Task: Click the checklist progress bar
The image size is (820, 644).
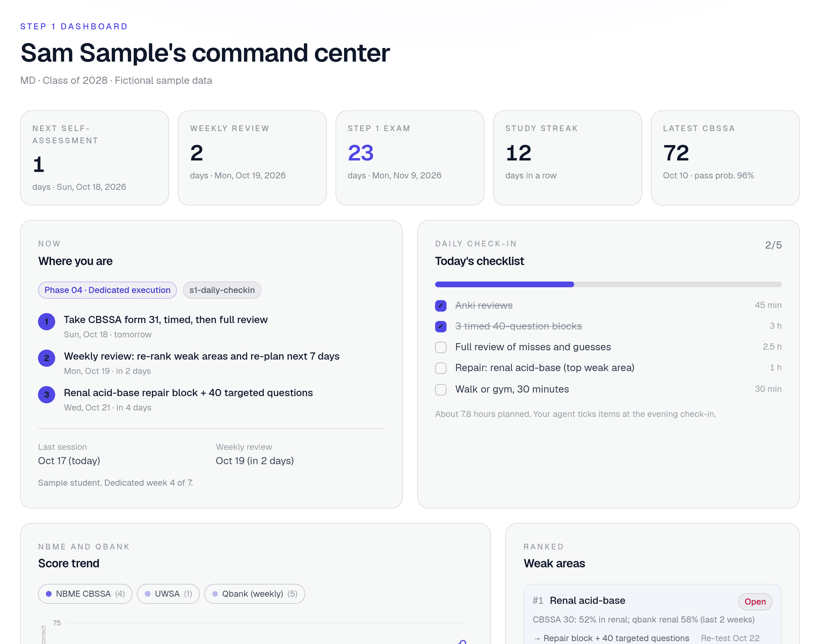Action: (608, 284)
